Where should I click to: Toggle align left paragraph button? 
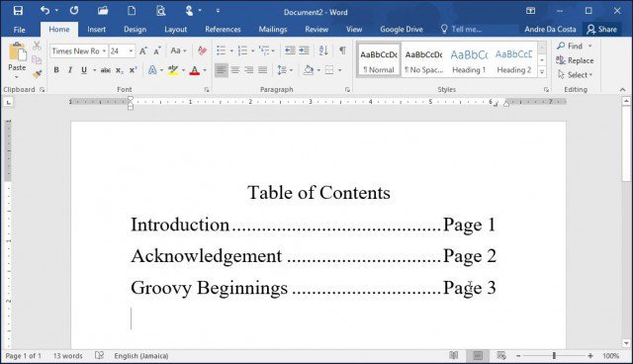point(221,70)
